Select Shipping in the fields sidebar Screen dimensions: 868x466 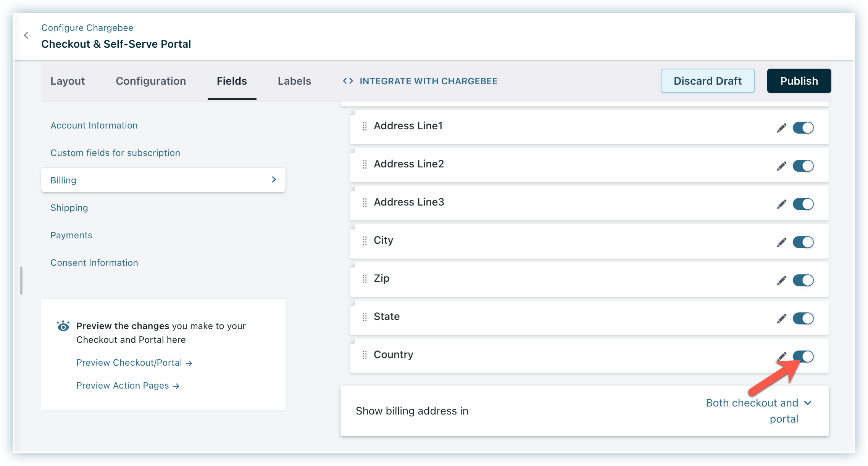click(69, 208)
